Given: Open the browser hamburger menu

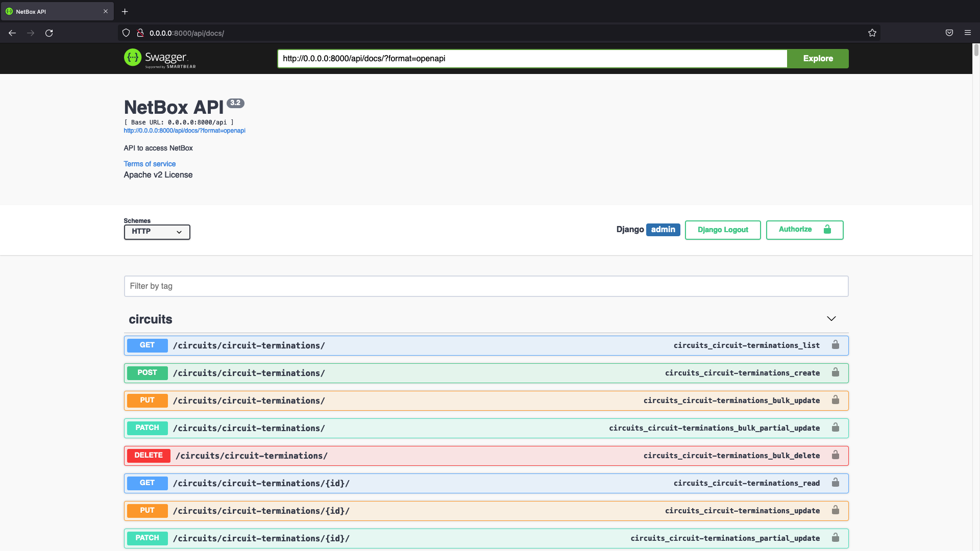Looking at the screenshot, I should coord(968,33).
